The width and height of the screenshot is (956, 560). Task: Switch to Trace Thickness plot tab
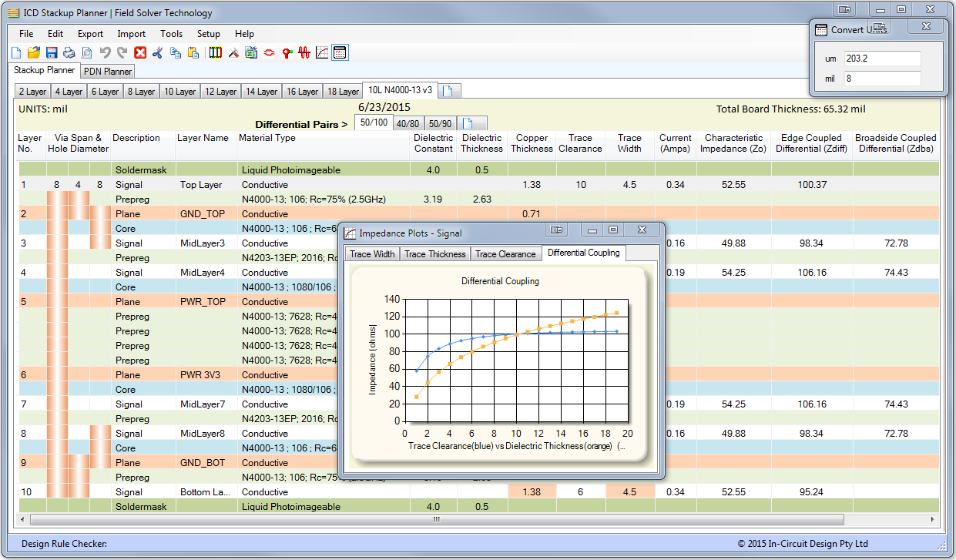click(x=435, y=254)
